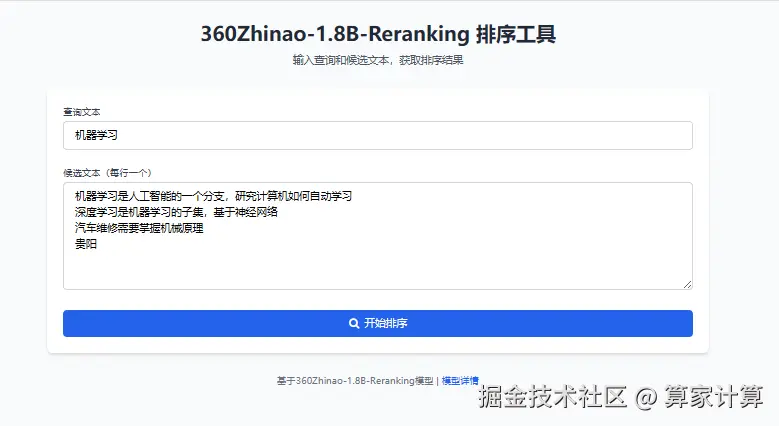Click the 开始排序 button label
The image size is (779, 426).
pyautogui.click(x=386, y=323)
